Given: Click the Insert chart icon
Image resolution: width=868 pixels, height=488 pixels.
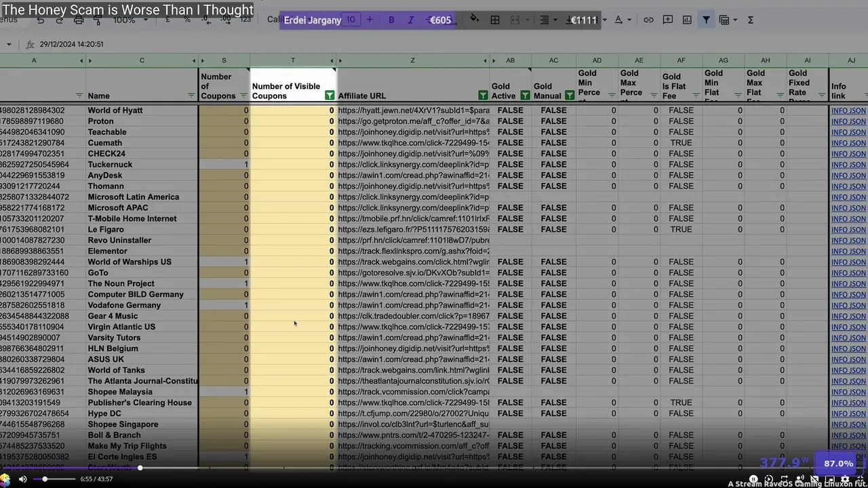Looking at the screenshot, I should click(x=687, y=20).
